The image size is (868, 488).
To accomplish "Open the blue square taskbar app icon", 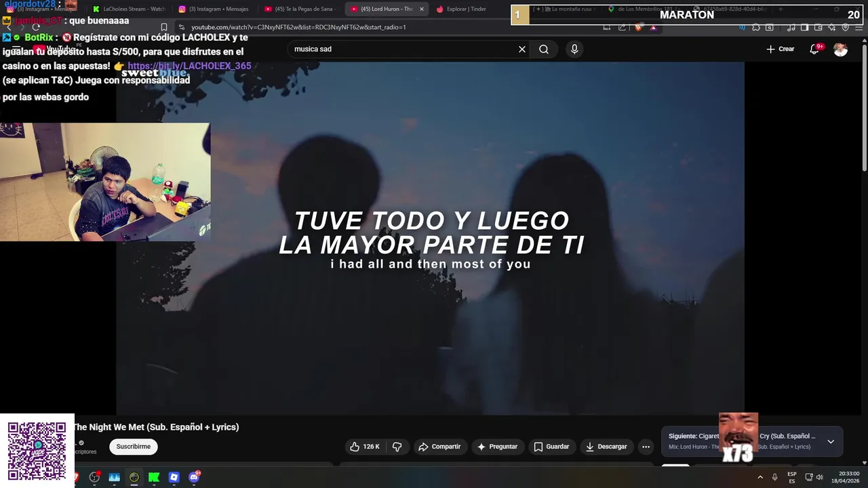I will point(174,477).
